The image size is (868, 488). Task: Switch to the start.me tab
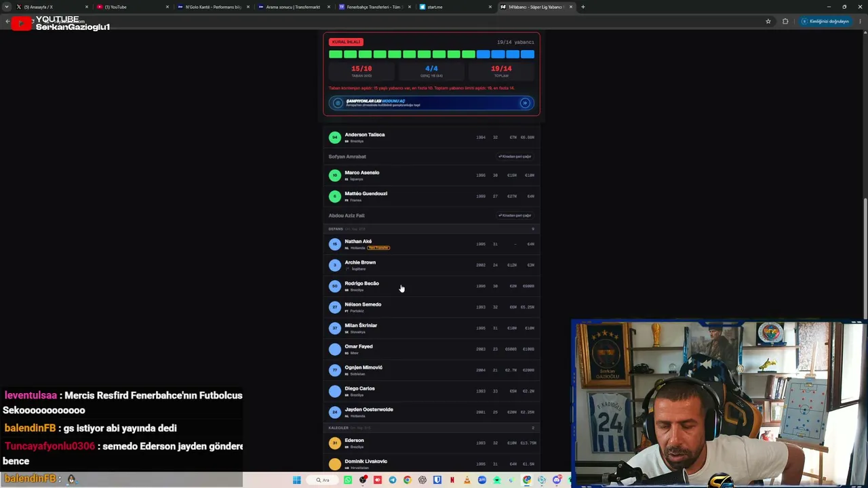[456, 7]
